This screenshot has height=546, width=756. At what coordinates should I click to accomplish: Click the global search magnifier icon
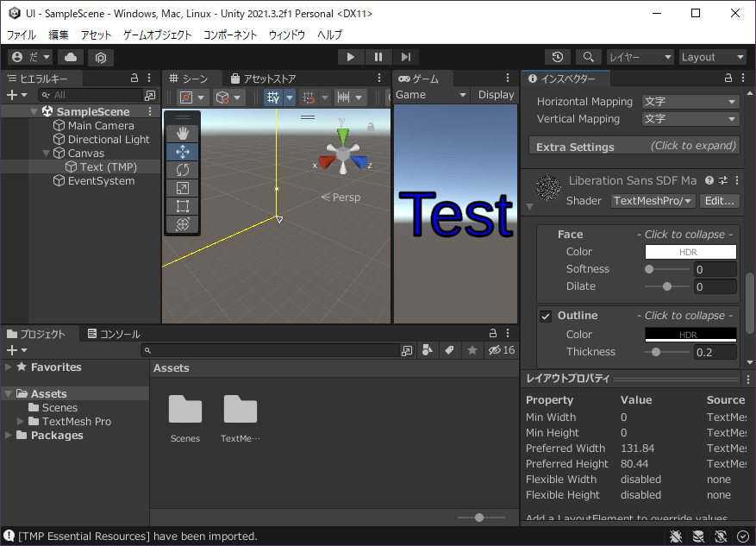588,57
